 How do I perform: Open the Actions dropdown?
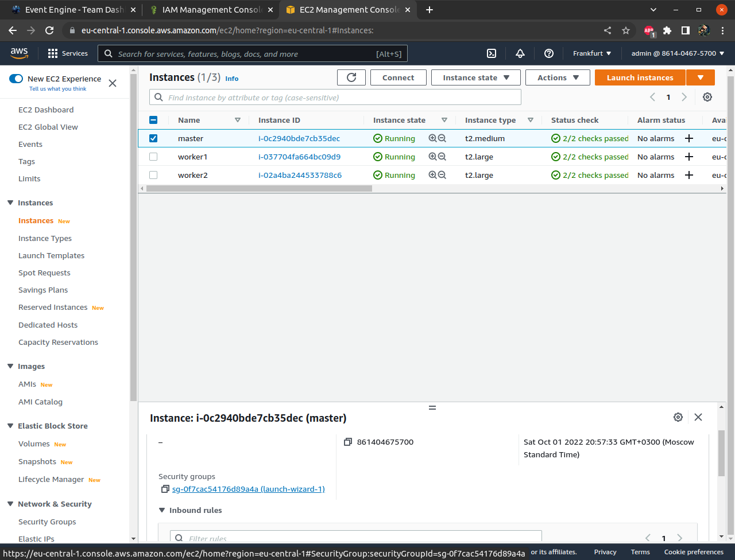pos(558,77)
